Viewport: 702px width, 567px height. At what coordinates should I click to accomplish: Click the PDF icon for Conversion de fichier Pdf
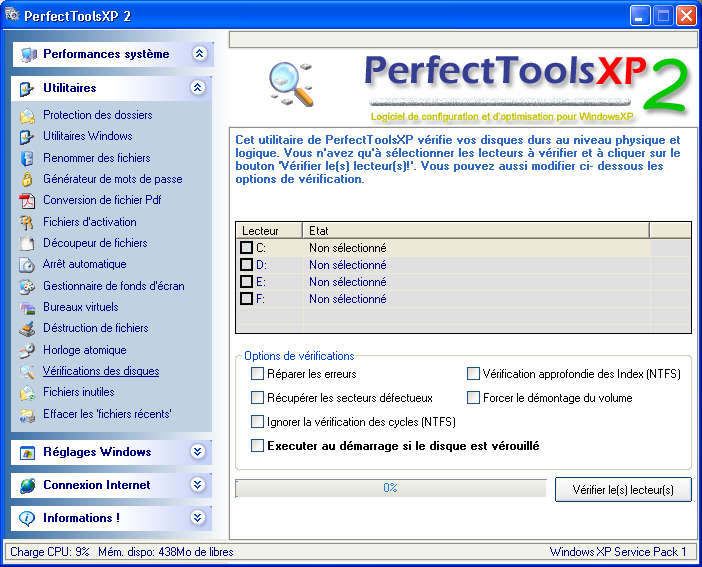coord(27,201)
